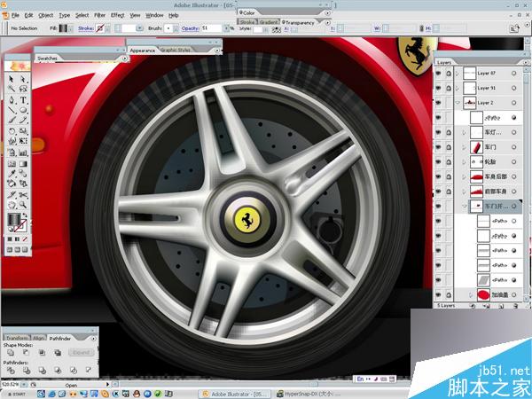The height and width of the screenshot is (399, 532).
Task: Select the Pencil tool
Action: tap(23, 120)
